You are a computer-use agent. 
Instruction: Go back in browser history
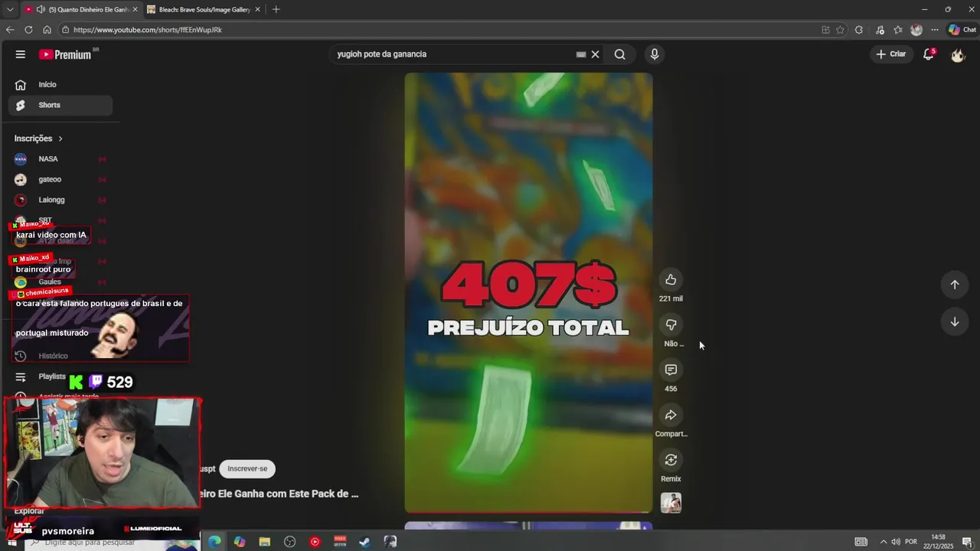pyautogui.click(x=10, y=30)
